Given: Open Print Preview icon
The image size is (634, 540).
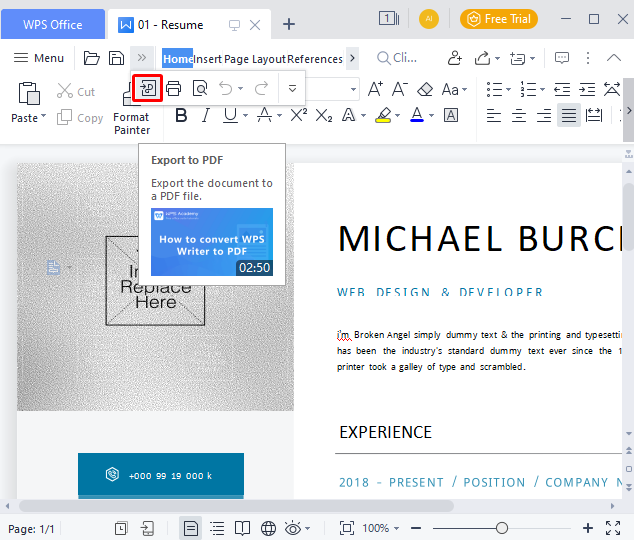Looking at the screenshot, I should pos(200,88).
